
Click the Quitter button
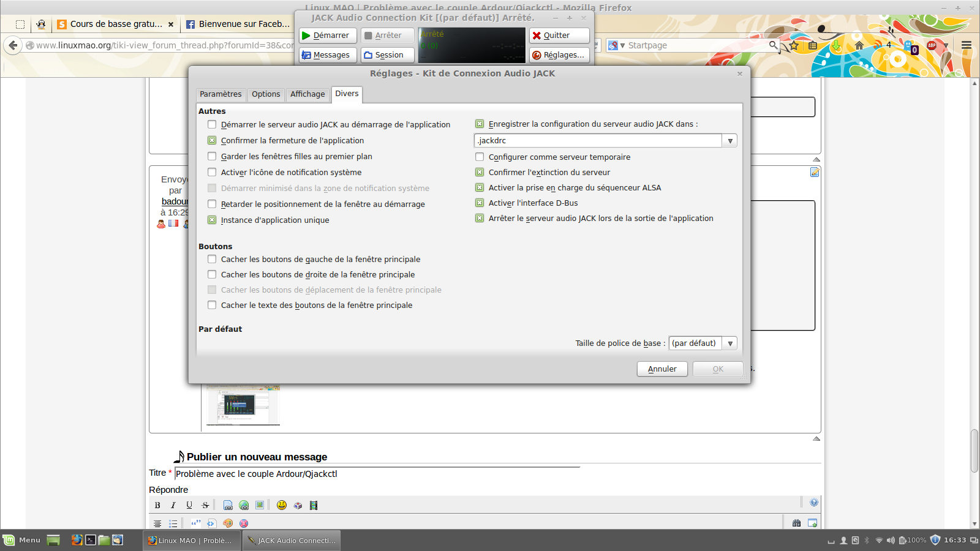click(559, 36)
